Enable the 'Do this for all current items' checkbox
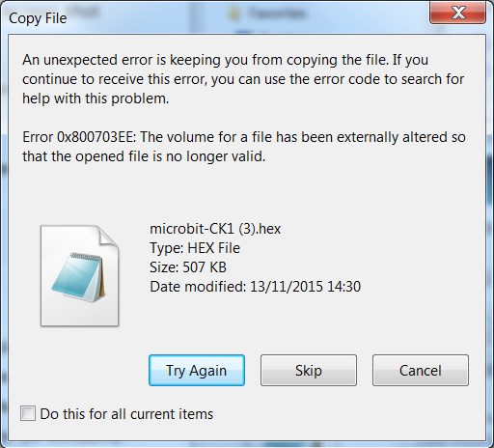 point(28,413)
